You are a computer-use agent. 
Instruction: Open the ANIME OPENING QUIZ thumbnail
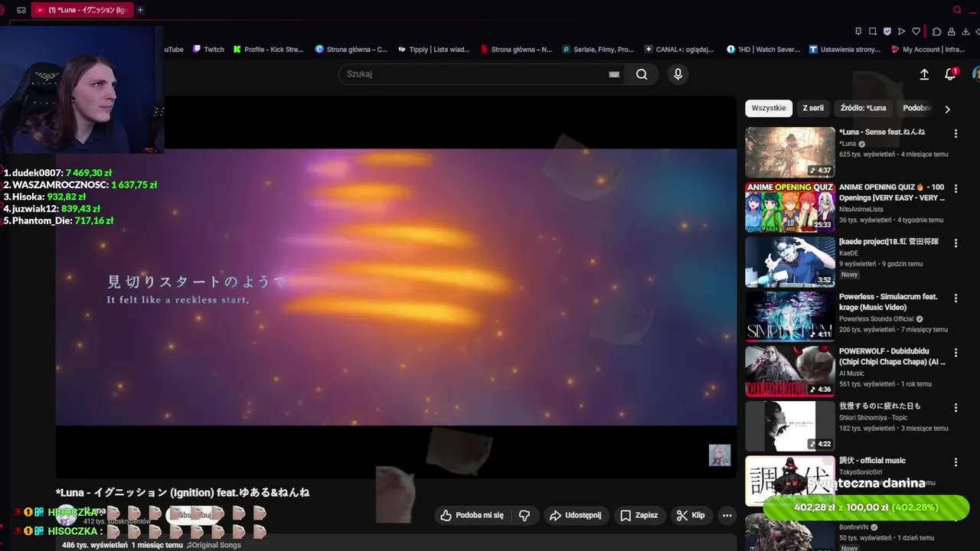pyautogui.click(x=790, y=207)
